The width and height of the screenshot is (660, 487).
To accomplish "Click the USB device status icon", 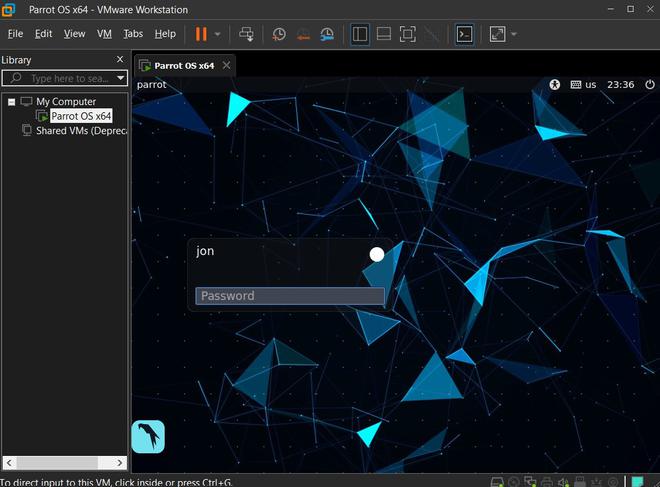I will [580, 482].
